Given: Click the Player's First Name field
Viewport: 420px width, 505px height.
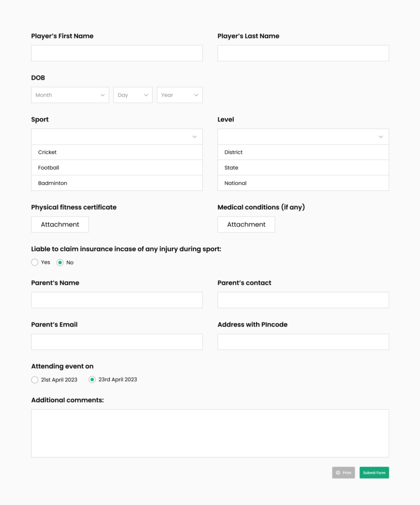Looking at the screenshot, I should [x=116, y=53].
